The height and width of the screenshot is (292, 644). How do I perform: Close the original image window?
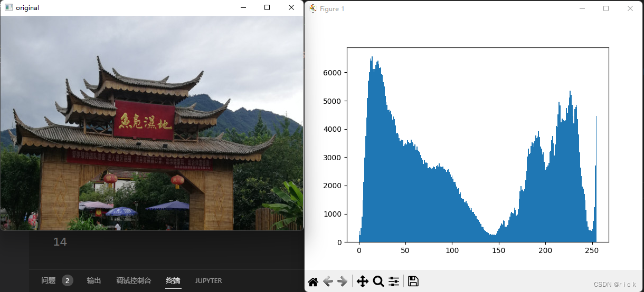pos(291,7)
